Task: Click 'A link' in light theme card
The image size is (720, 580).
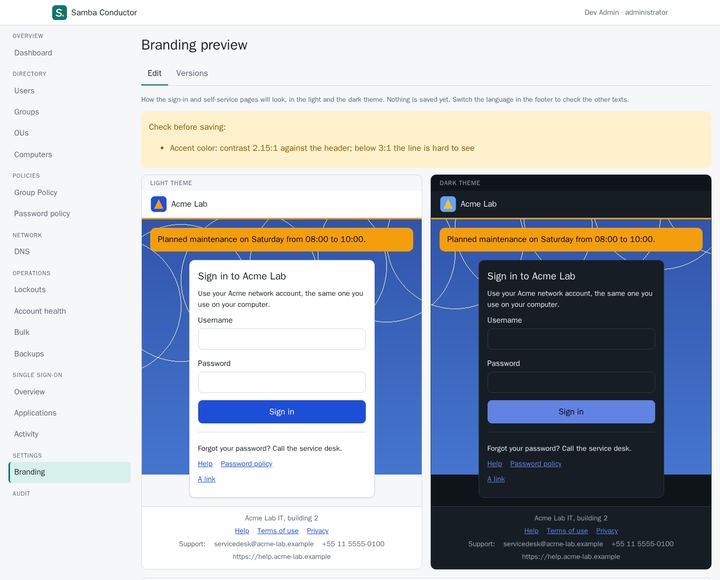Action: pyautogui.click(x=207, y=479)
